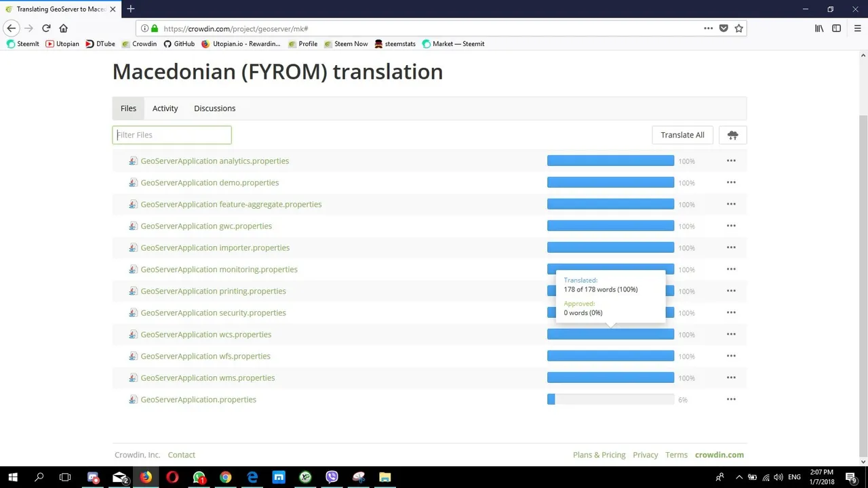Open GeoServerApplication demo.properties file
Viewport: 868px width, 488px height.
tap(210, 182)
